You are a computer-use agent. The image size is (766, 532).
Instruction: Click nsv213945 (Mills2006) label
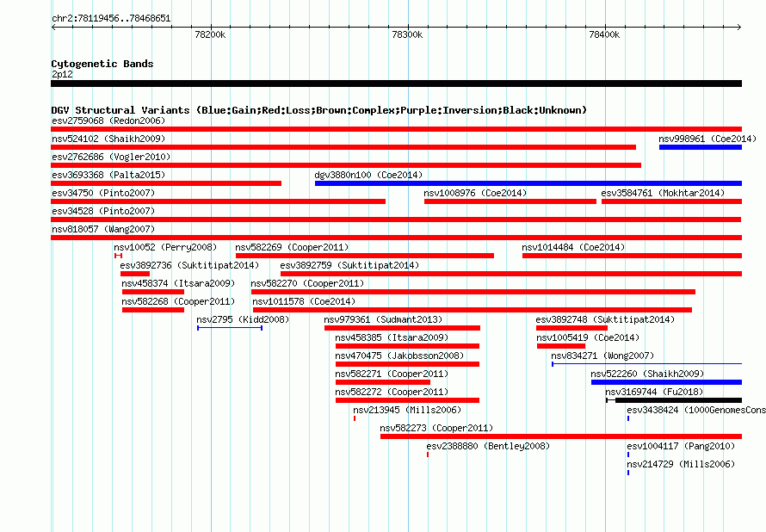tap(407, 410)
